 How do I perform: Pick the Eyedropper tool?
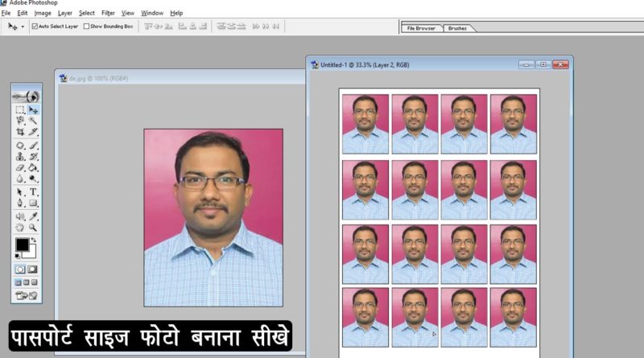pyautogui.click(x=33, y=216)
